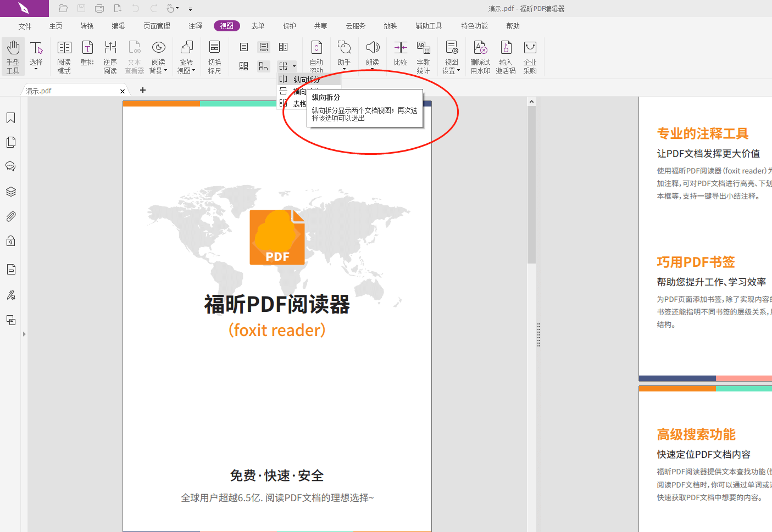Open 字数统计 word count
This screenshot has width=772, height=532.
(423, 55)
